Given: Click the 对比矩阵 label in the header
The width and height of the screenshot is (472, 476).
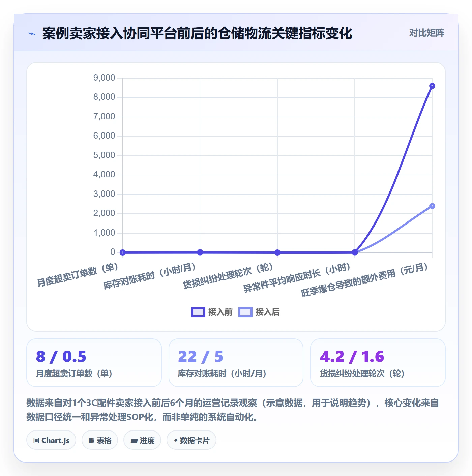Looking at the screenshot, I should point(426,33).
